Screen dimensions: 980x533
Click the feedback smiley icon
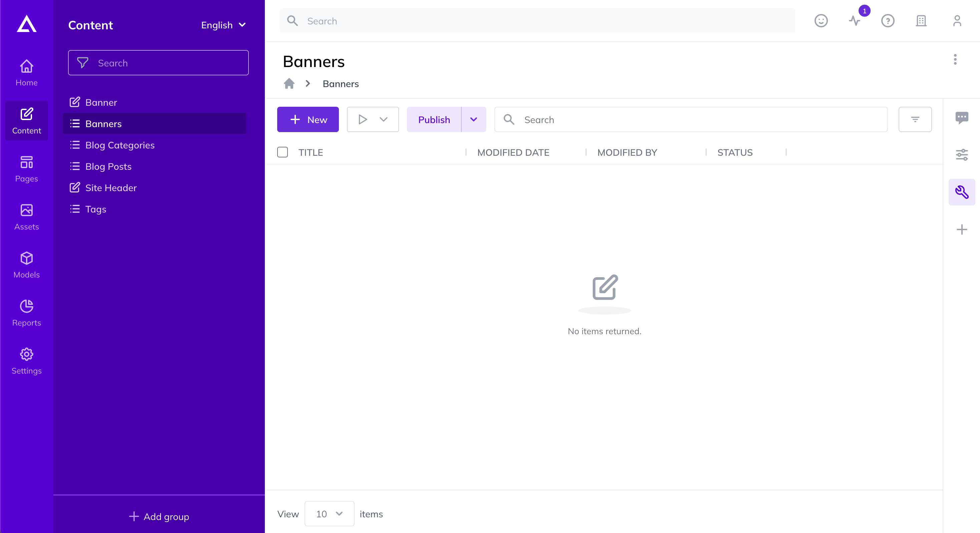coord(821,21)
